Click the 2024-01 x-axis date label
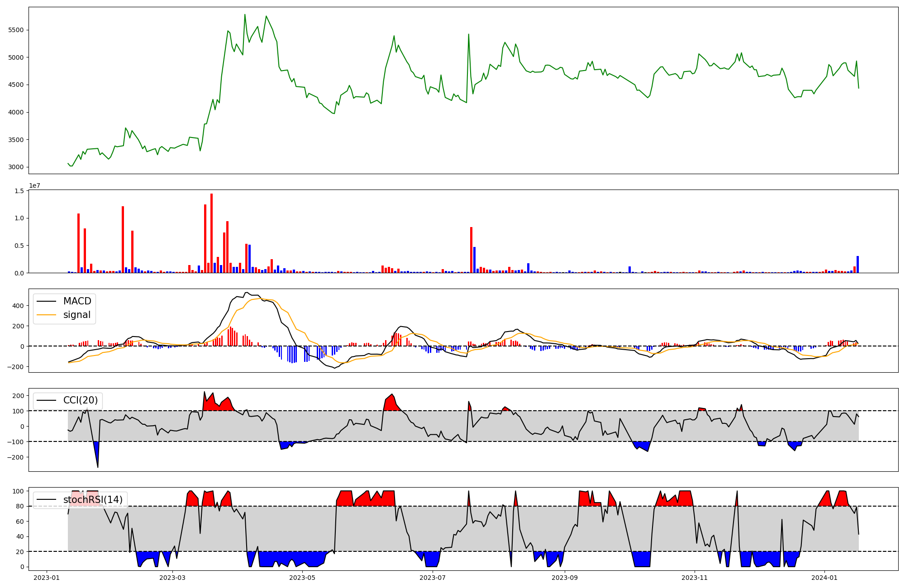905x588 pixels. click(x=824, y=578)
